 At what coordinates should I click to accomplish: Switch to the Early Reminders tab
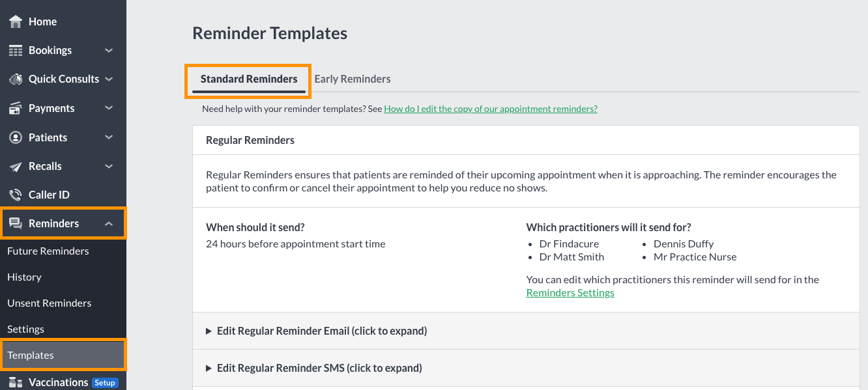click(353, 79)
